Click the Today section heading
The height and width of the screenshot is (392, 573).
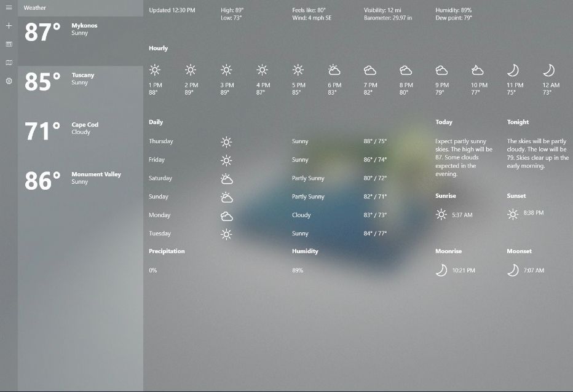click(x=444, y=122)
